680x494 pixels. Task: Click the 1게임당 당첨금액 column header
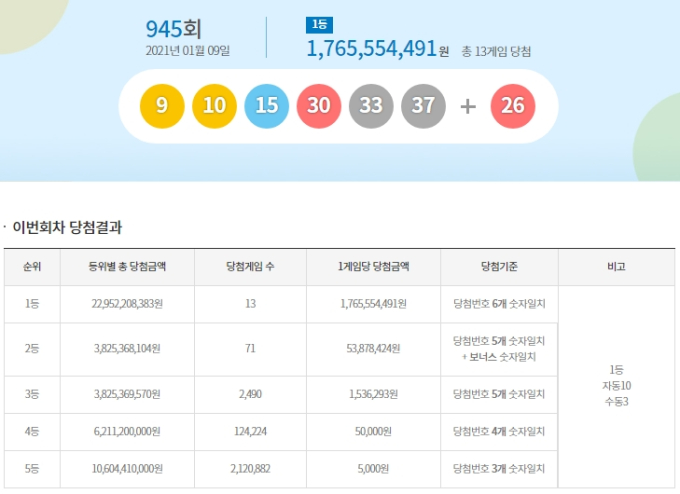pos(373,266)
